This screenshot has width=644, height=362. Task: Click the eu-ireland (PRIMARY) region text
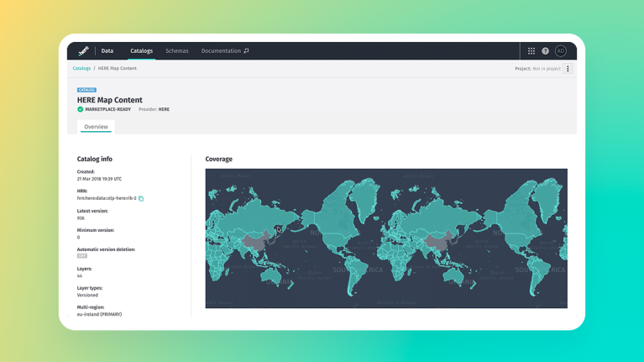click(x=99, y=314)
